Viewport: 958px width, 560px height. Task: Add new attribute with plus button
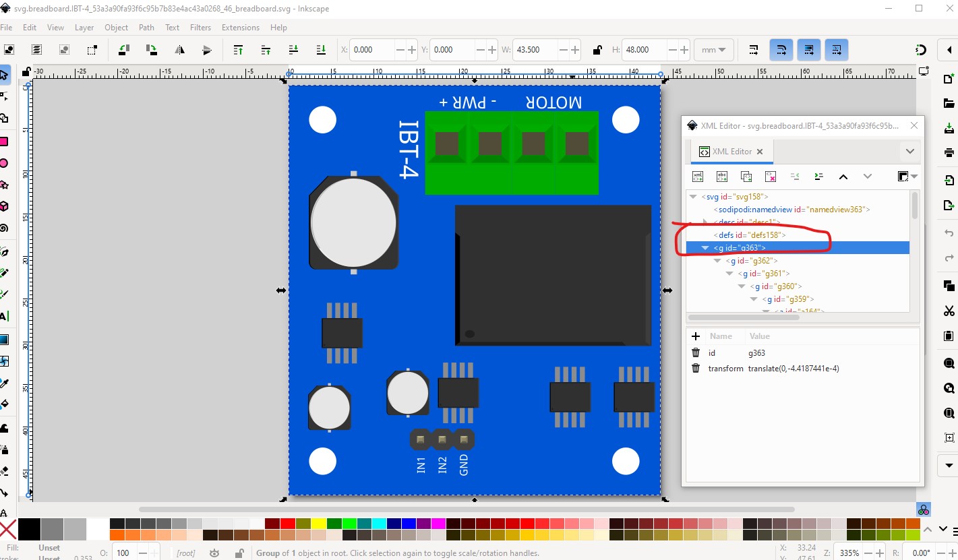pos(696,336)
